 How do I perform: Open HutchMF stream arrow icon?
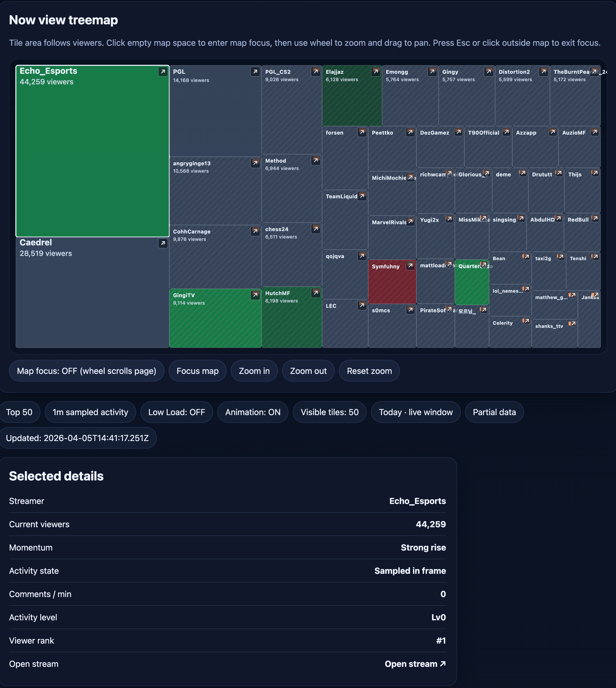pos(316,293)
